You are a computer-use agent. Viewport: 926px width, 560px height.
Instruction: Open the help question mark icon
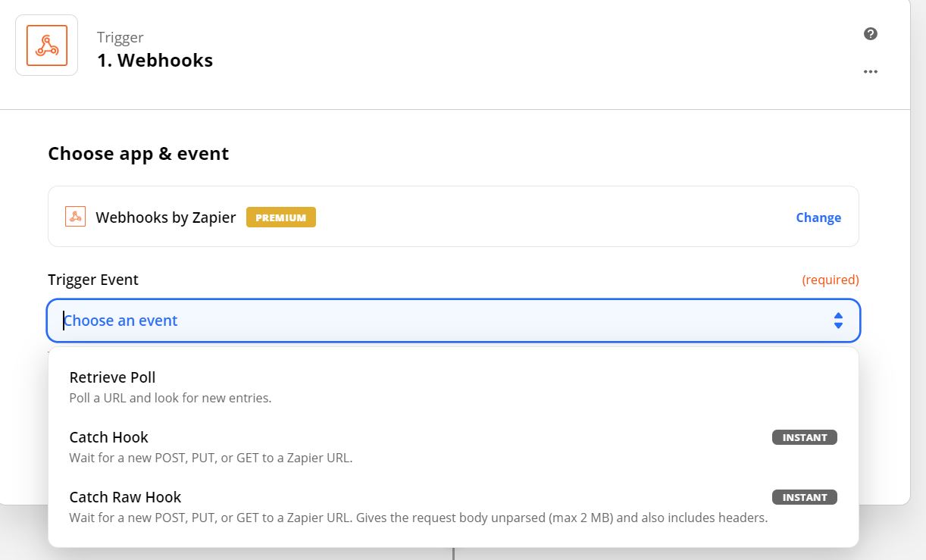pos(871,33)
